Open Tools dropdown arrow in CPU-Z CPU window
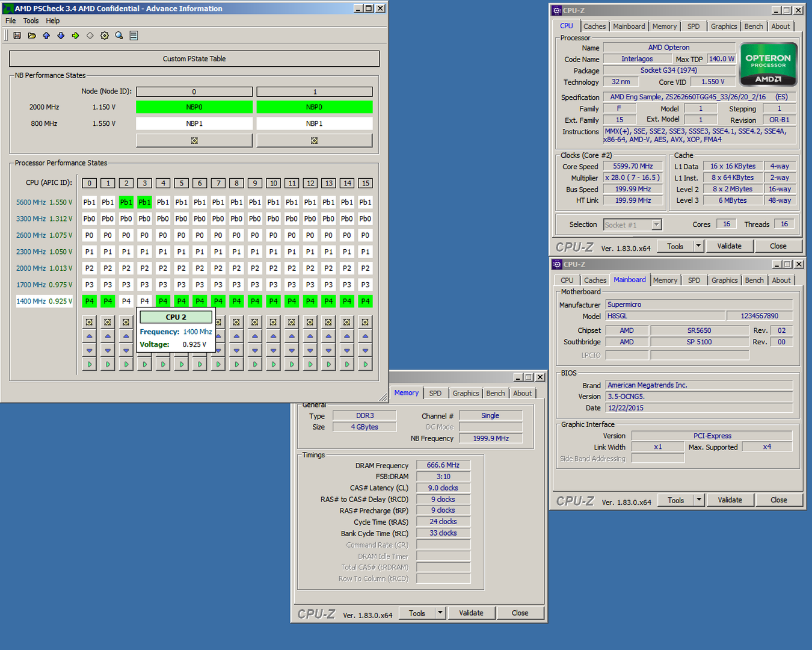812x650 pixels. [698, 246]
